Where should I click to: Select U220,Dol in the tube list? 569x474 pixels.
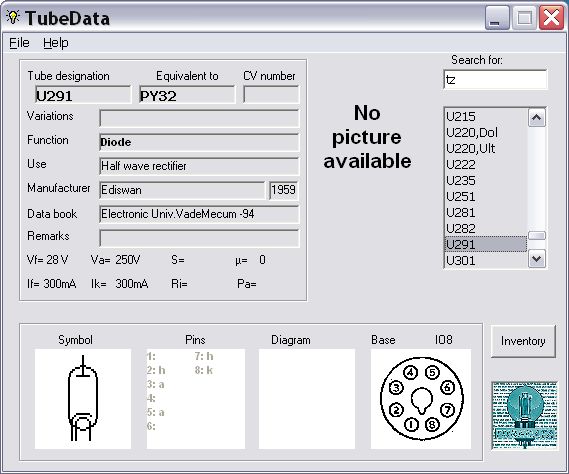click(x=486, y=132)
